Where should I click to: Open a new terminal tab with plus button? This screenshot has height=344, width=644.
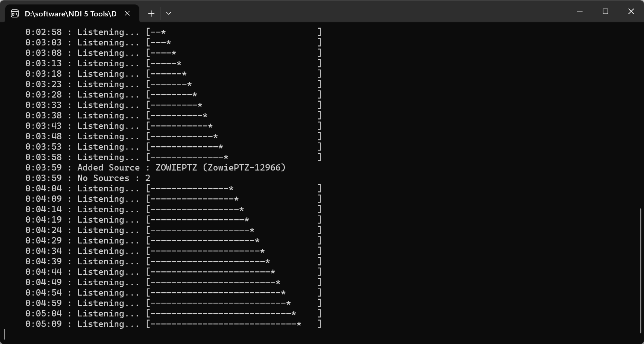pos(151,13)
